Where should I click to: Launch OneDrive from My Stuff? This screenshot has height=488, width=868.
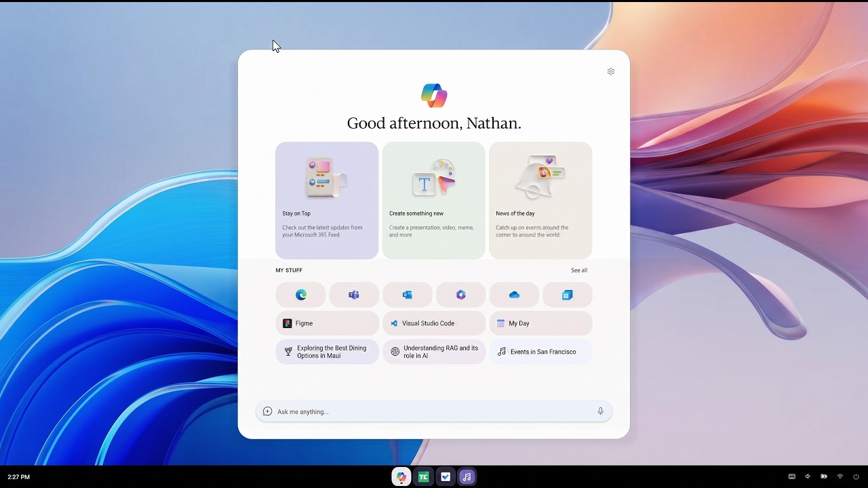click(514, 295)
